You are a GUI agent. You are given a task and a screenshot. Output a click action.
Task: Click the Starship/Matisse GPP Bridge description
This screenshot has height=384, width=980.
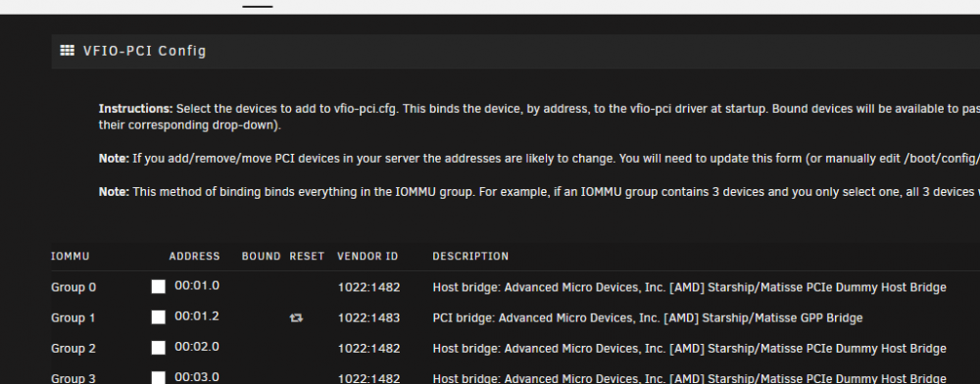pos(648,317)
